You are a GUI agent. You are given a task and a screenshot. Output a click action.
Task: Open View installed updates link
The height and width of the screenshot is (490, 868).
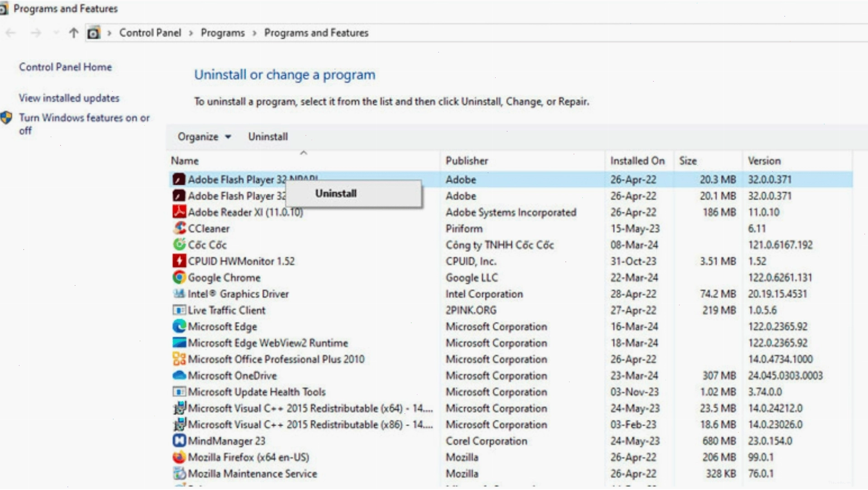point(69,98)
